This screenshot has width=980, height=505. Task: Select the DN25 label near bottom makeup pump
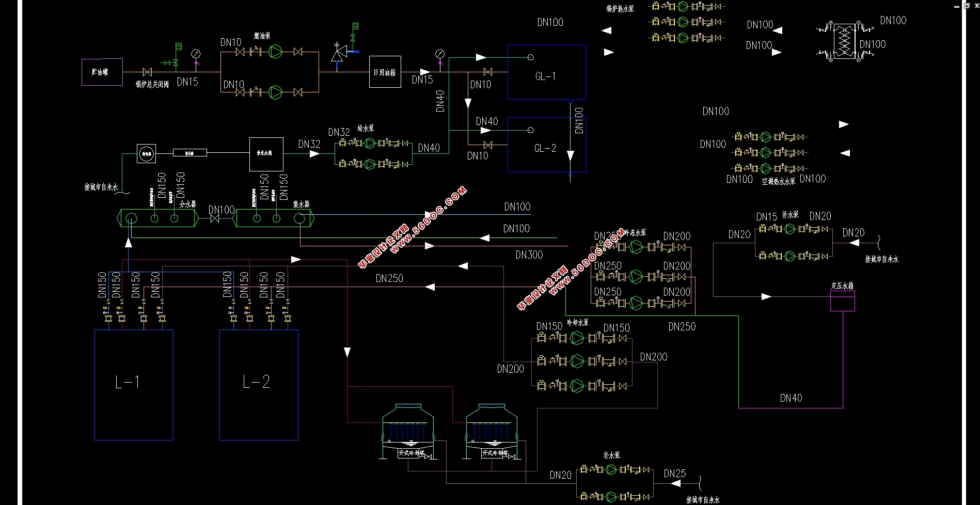pyautogui.click(x=675, y=474)
